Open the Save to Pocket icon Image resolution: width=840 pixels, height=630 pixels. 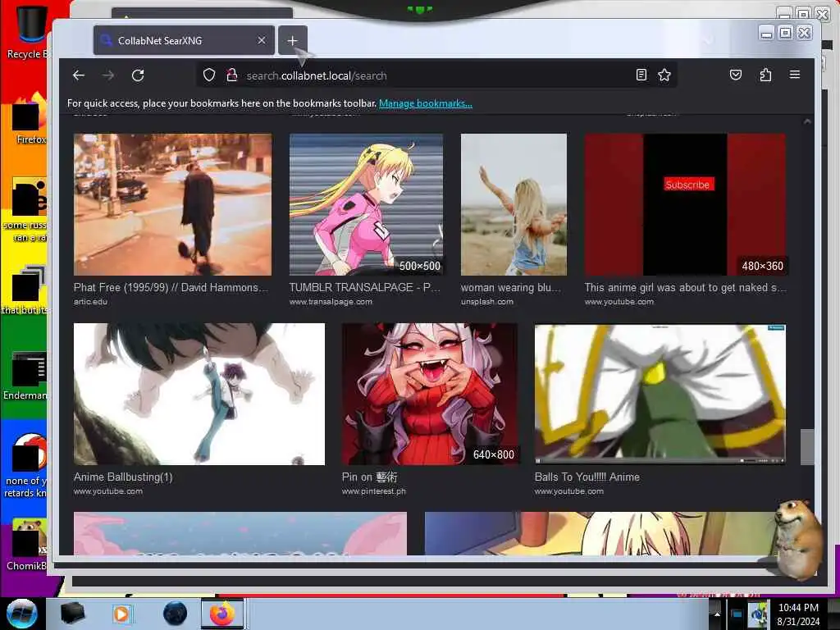(736, 75)
